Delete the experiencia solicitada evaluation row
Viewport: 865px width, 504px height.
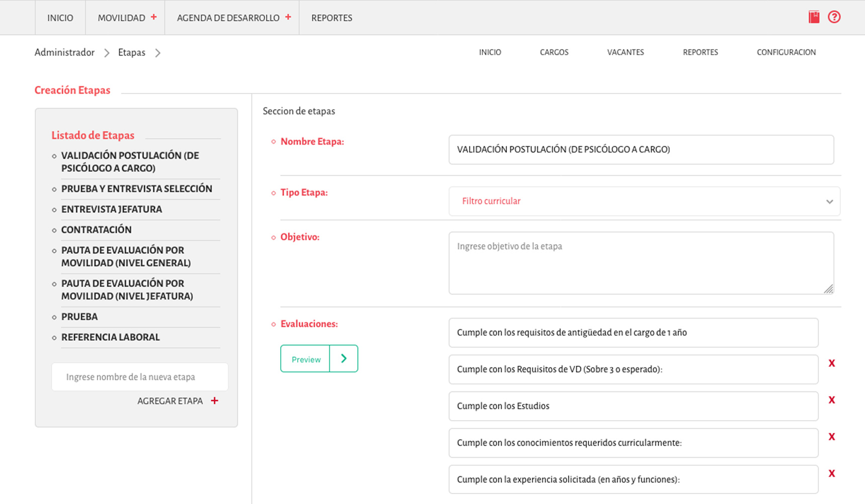point(832,473)
